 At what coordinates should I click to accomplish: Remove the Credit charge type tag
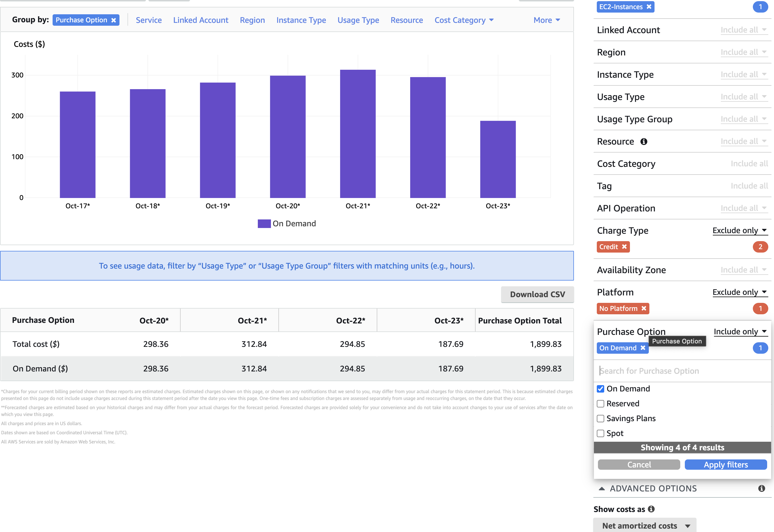(624, 247)
